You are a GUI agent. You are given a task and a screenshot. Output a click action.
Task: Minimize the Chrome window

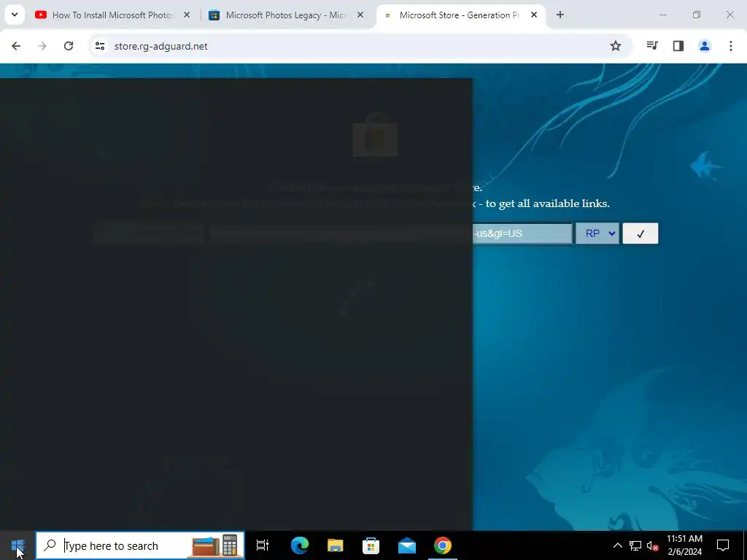pyautogui.click(x=662, y=15)
